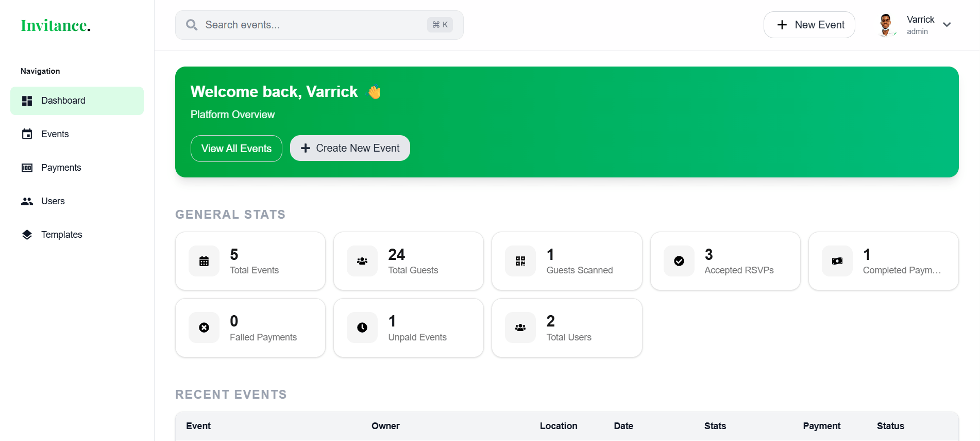
Task: Open the Users menu item
Action: pyautogui.click(x=77, y=201)
